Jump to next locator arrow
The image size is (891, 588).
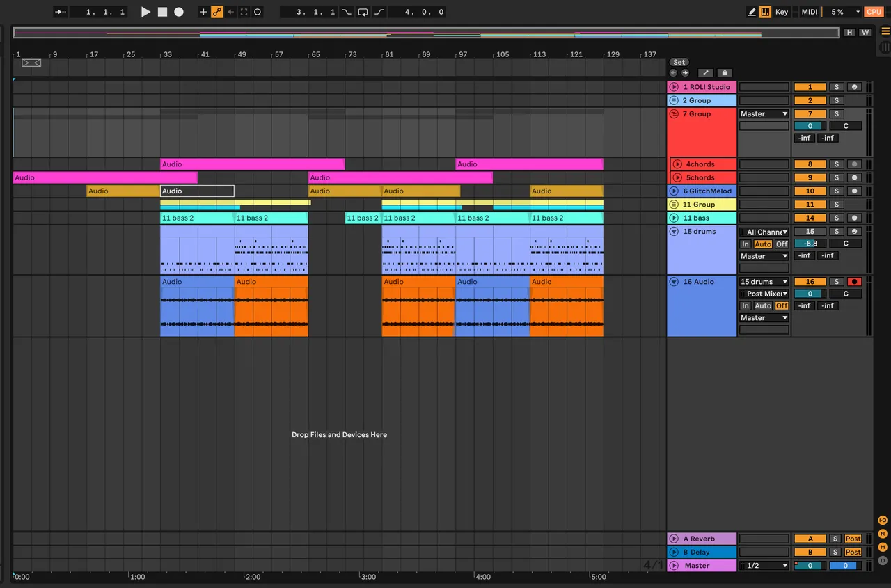pyautogui.click(x=685, y=72)
